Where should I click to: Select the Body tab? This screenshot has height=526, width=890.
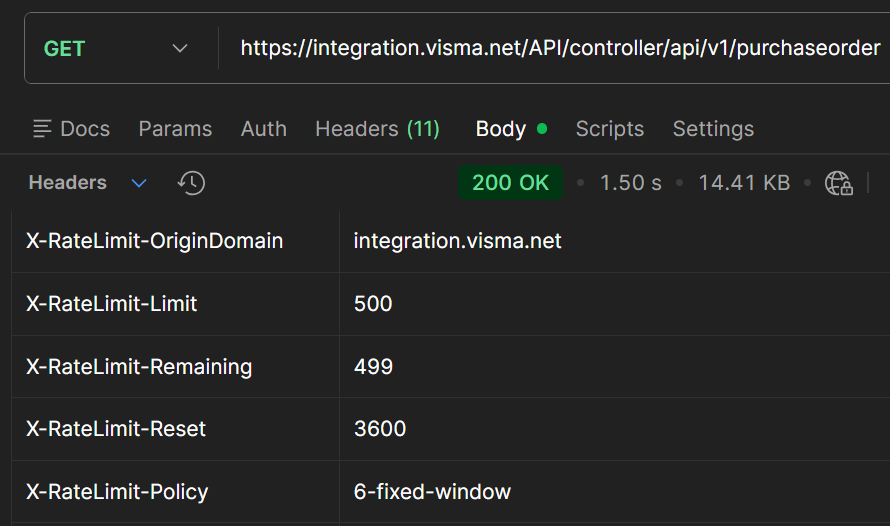click(x=501, y=129)
